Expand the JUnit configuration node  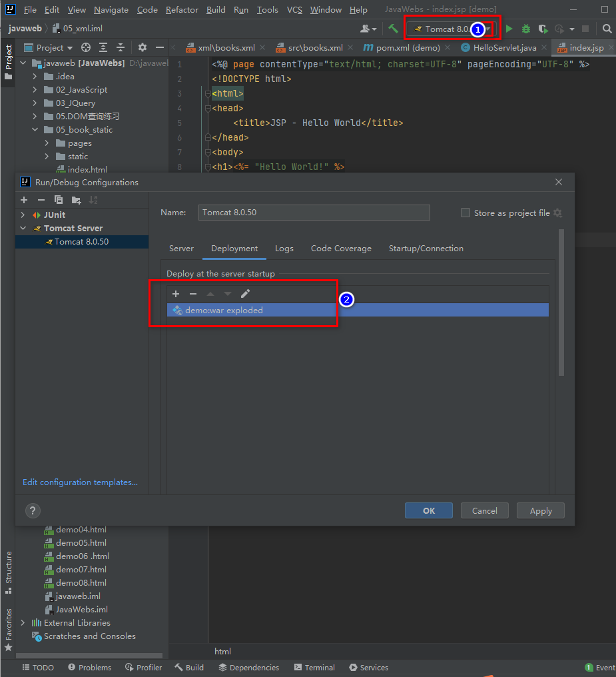(x=23, y=215)
